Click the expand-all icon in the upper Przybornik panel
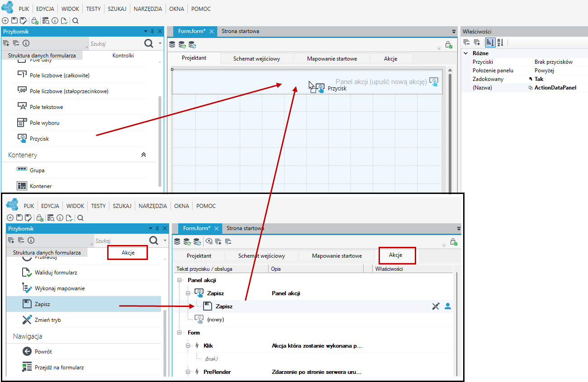This screenshot has width=588, height=382. (6, 43)
